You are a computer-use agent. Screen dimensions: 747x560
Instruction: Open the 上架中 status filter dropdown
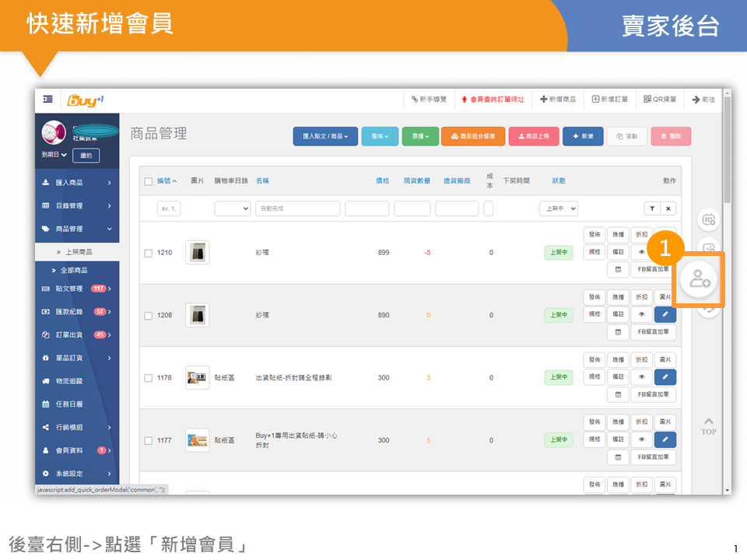[558, 208]
